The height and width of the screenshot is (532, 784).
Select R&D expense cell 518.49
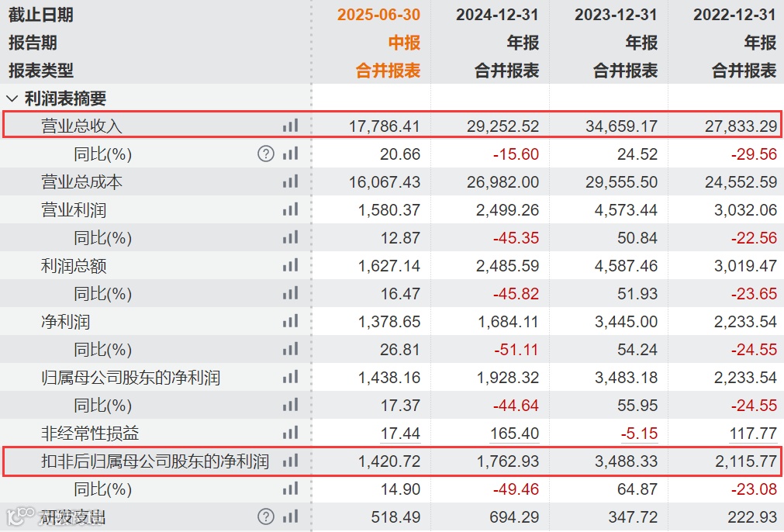(395, 517)
